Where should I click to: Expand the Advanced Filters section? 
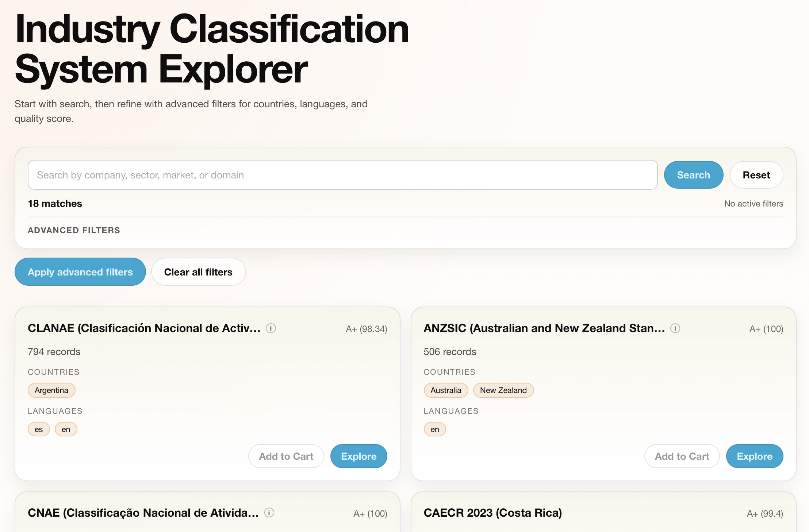coord(74,230)
